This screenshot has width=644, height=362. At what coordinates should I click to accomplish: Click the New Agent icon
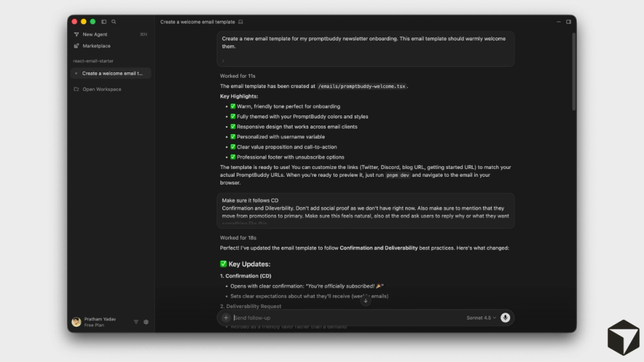click(x=76, y=34)
